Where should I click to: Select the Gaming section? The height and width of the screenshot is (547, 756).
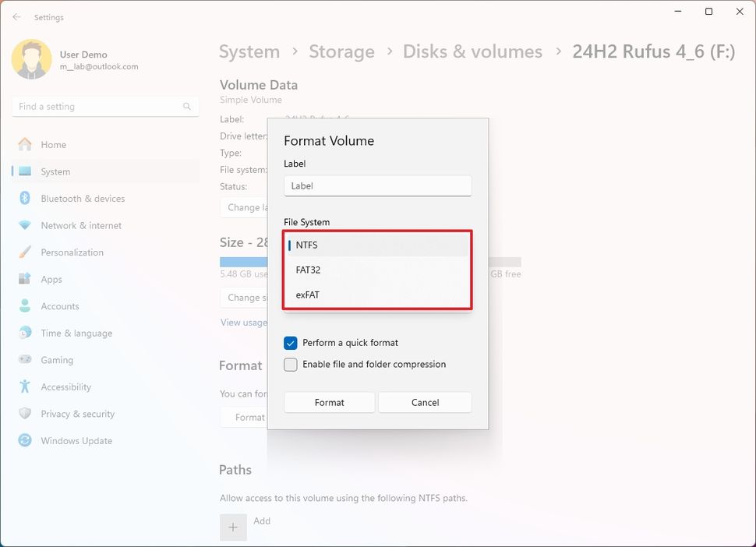(x=56, y=359)
